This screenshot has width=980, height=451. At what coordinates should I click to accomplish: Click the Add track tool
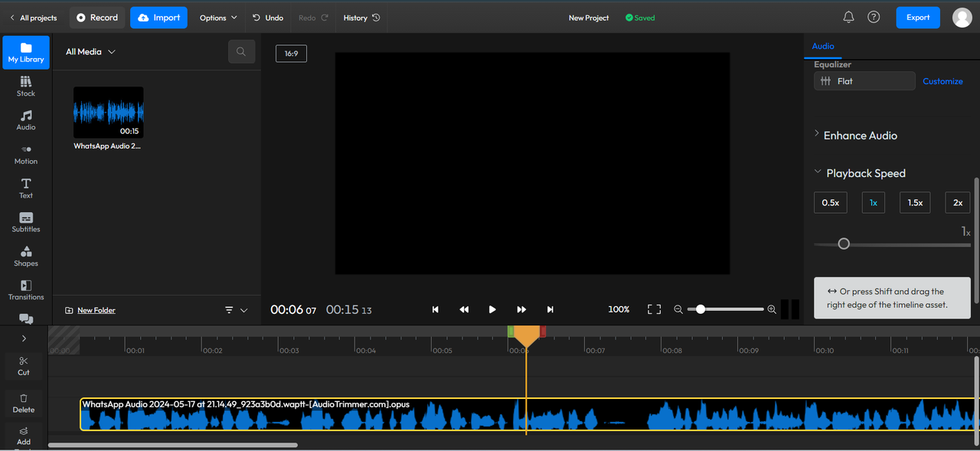24,436
